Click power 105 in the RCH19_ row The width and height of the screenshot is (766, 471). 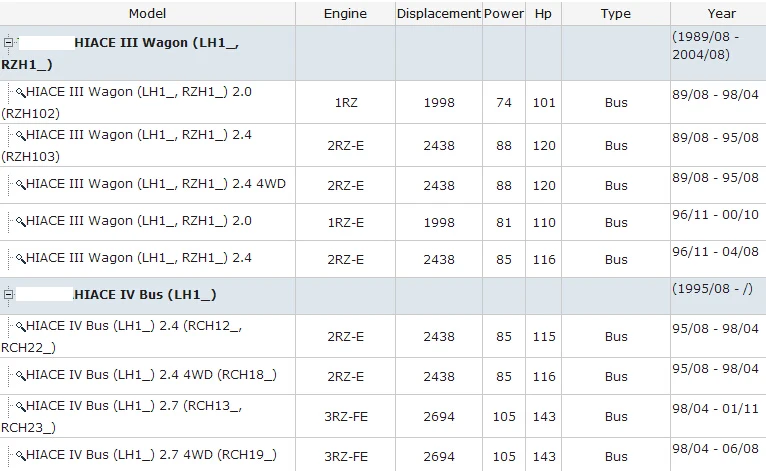click(504, 456)
